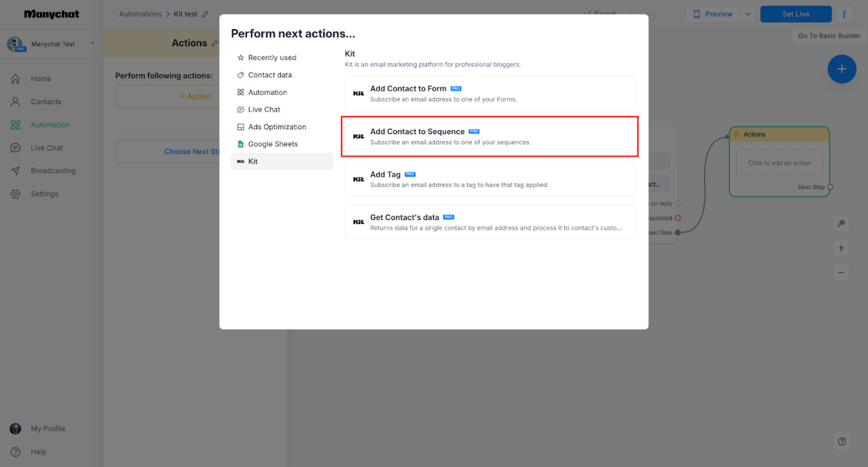Open the Preview dropdown chevron
This screenshot has height=467, width=868.
[x=747, y=13]
